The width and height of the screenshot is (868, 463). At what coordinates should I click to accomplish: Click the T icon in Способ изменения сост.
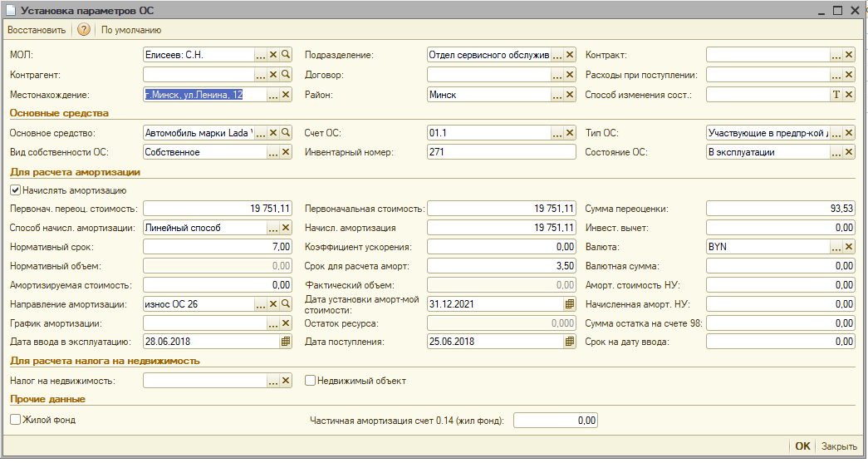pyautogui.click(x=836, y=95)
